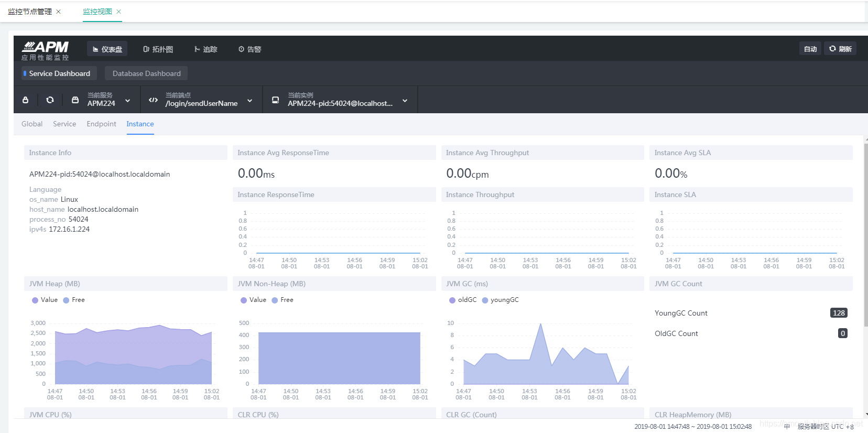Click the 服务器时区 UTC +8 label
This screenshot has height=433, width=868.
pos(826,427)
